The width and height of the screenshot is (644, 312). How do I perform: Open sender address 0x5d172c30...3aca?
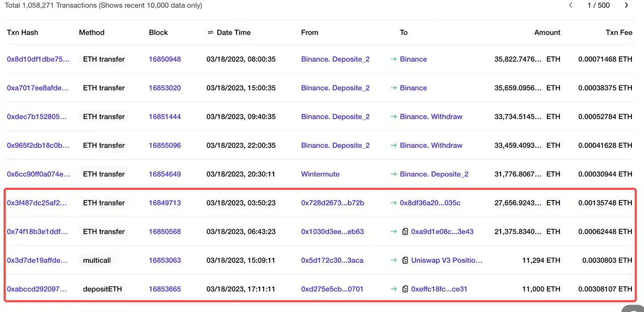click(x=333, y=260)
